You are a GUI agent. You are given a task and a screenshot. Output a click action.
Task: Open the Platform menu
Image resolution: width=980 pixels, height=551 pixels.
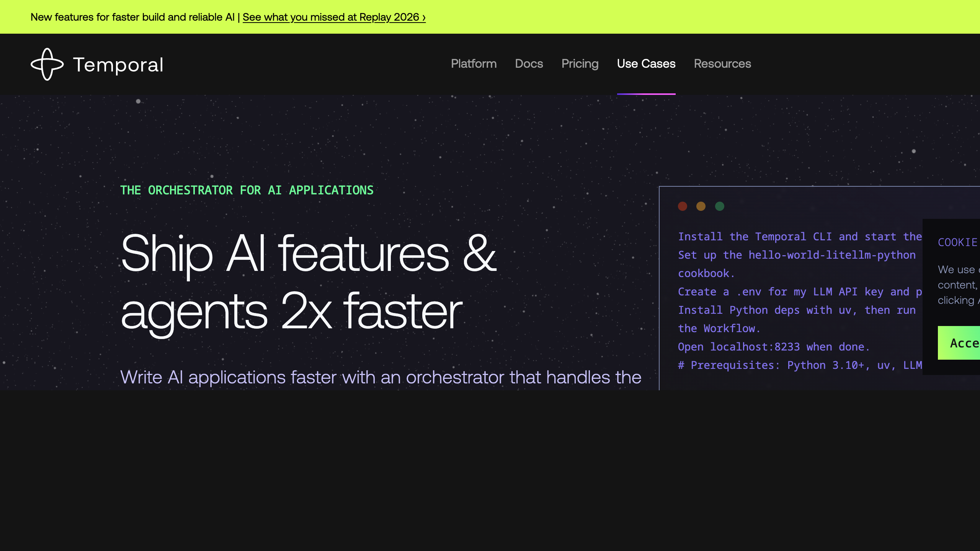(474, 64)
